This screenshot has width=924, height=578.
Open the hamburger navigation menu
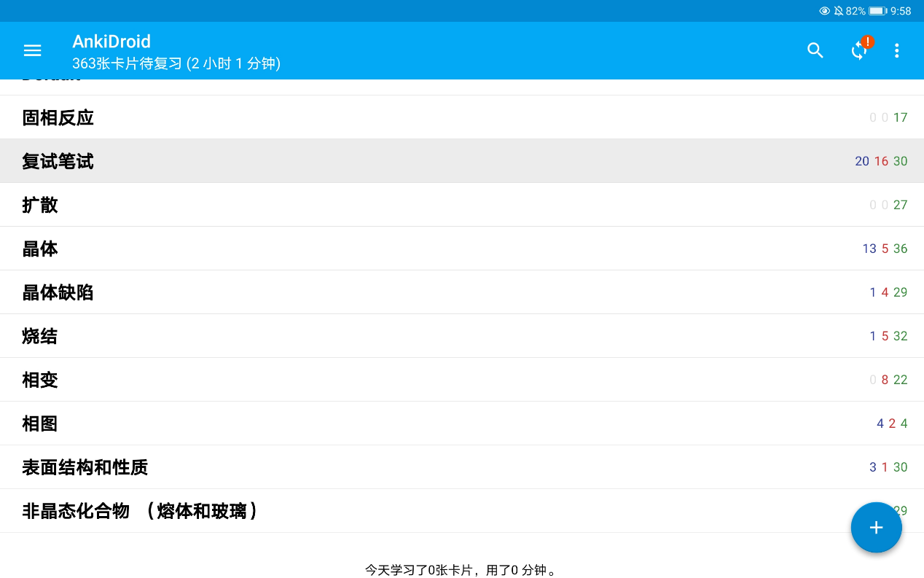(x=32, y=50)
